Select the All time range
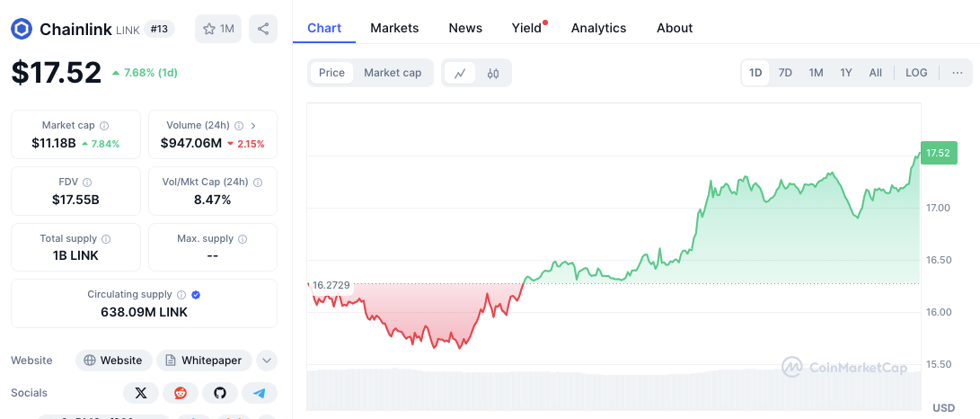This screenshot has width=980, height=419. (x=876, y=73)
